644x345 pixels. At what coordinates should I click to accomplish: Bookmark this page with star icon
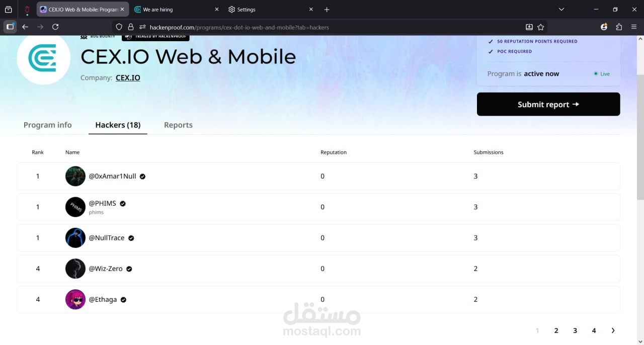click(541, 27)
